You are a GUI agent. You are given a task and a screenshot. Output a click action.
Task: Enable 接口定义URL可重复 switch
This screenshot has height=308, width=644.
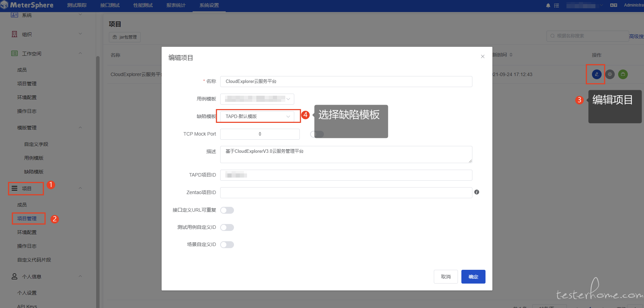(227, 210)
